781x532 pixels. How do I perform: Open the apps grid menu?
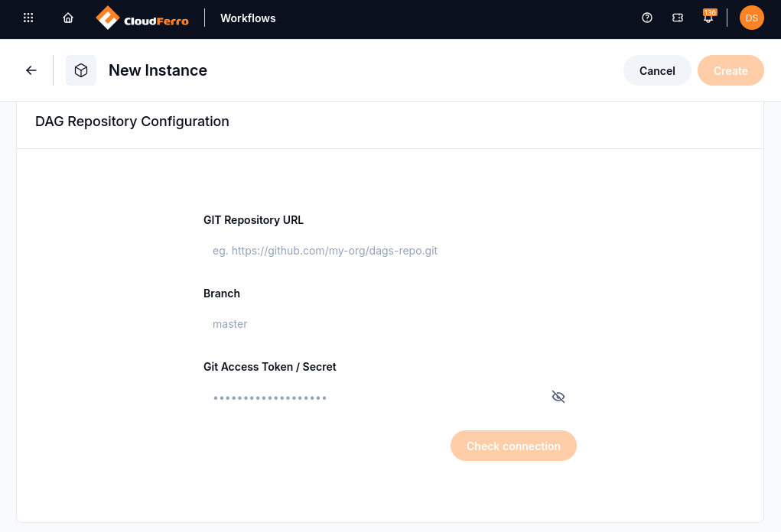tap(28, 18)
